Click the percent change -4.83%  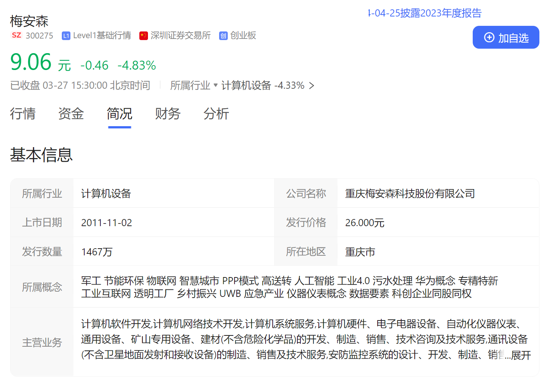pyautogui.click(x=137, y=66)
